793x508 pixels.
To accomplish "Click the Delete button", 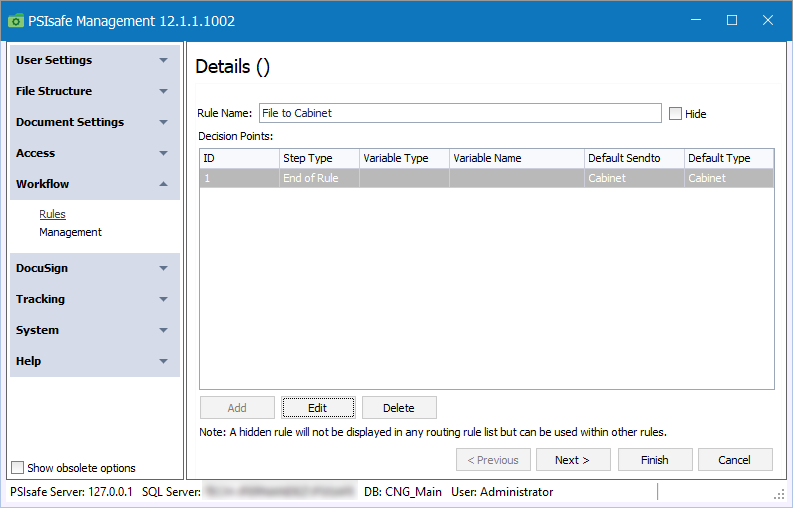I will 399,408.
